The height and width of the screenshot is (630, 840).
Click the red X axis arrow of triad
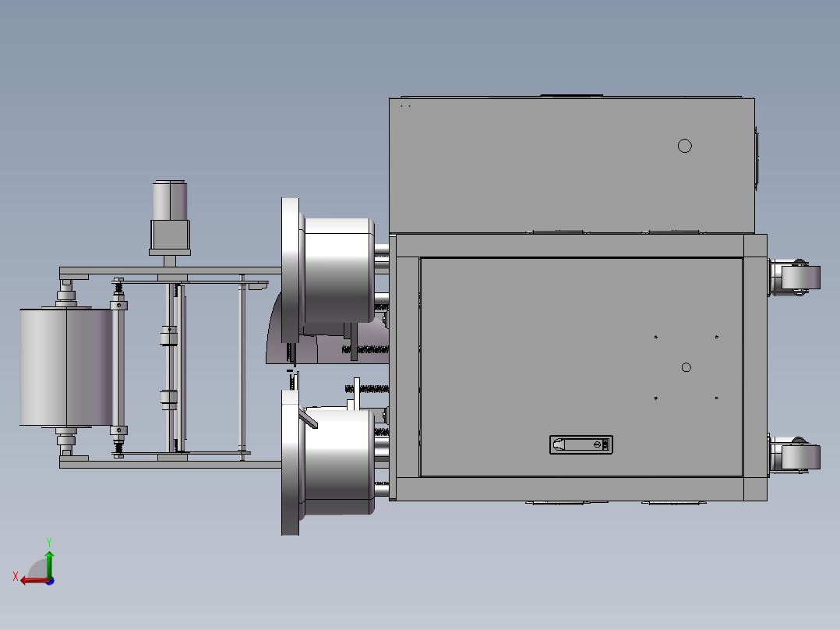coord(34,581)
